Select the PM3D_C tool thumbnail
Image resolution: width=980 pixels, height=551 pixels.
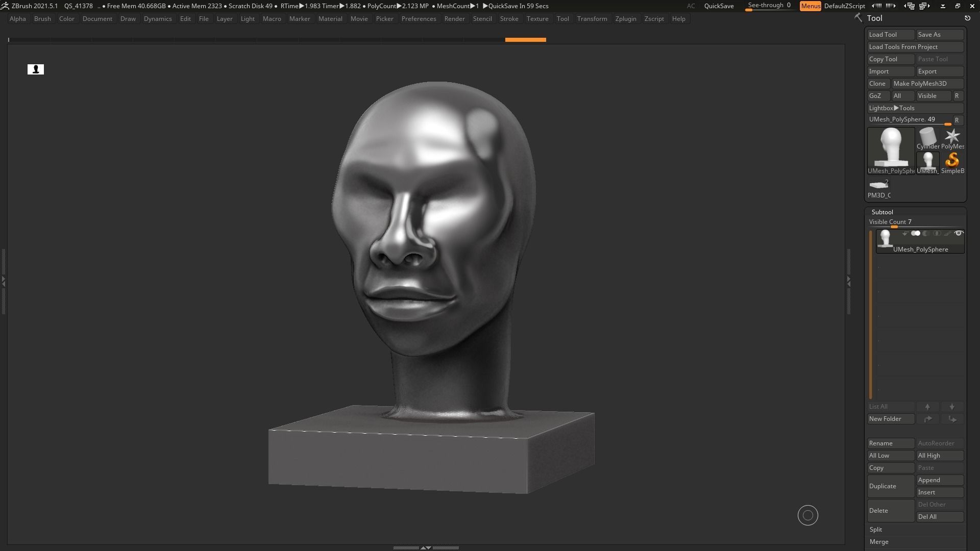879,188
